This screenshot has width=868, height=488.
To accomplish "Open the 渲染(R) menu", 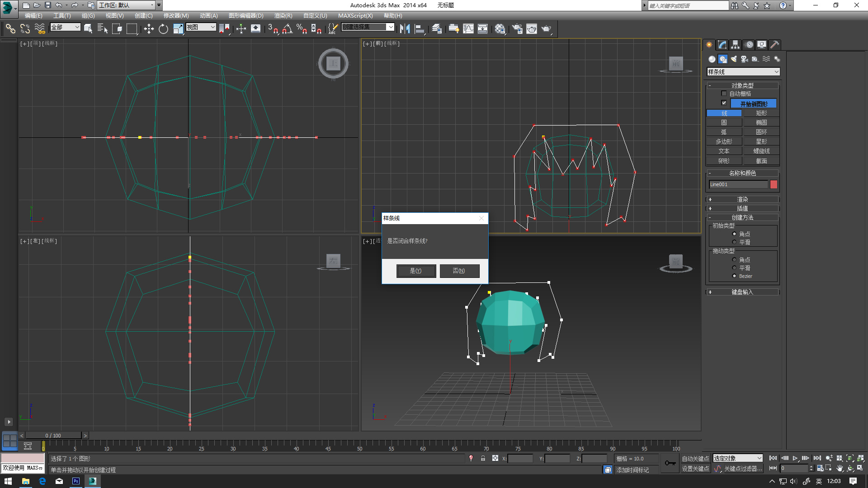I will coord(283,15).
